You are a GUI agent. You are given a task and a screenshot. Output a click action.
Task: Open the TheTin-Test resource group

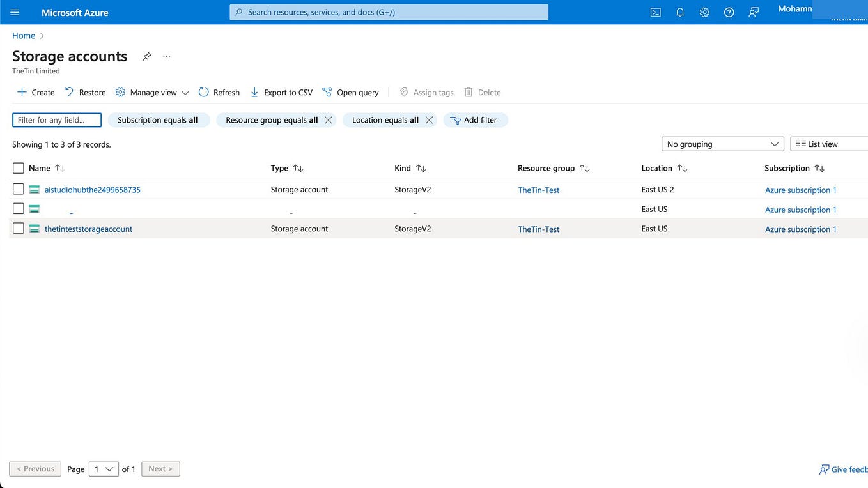[538, 190]
